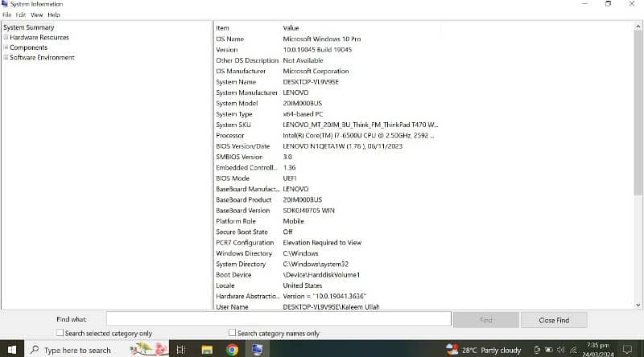644x357 pixels.
Task: Click the System Information taskbar icon
Action: (258, 350)
